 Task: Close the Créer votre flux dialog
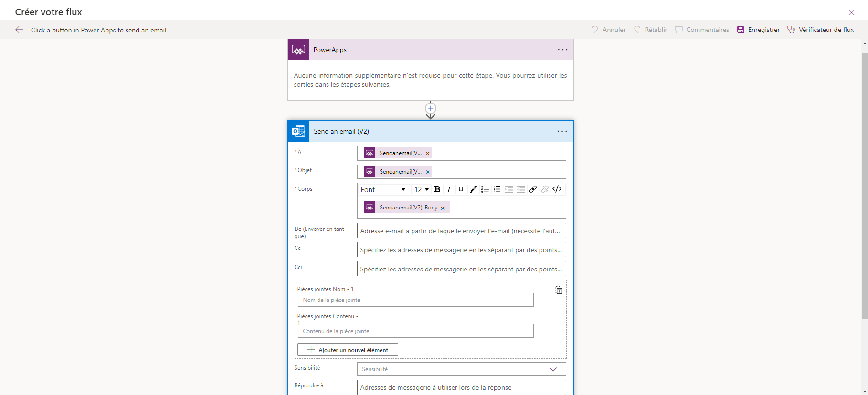(851, 12)
